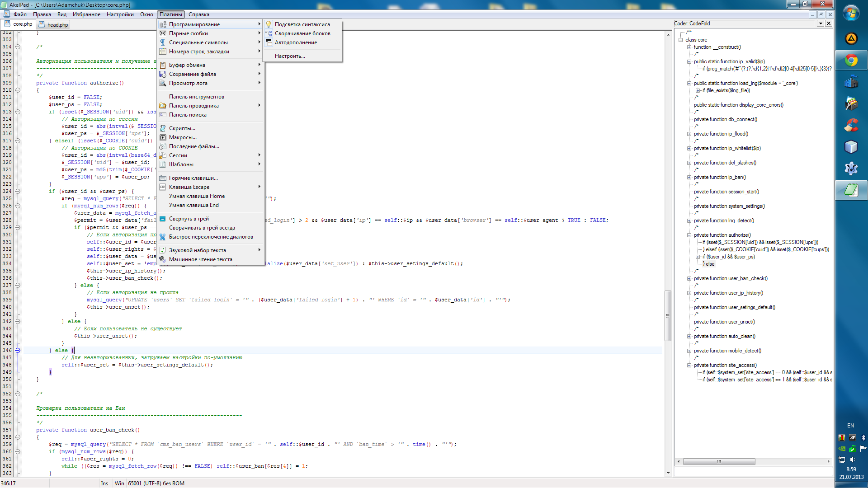Click the Log viewer icon
The width and height of the screenshot is (868, 488).
click(163, 83)
